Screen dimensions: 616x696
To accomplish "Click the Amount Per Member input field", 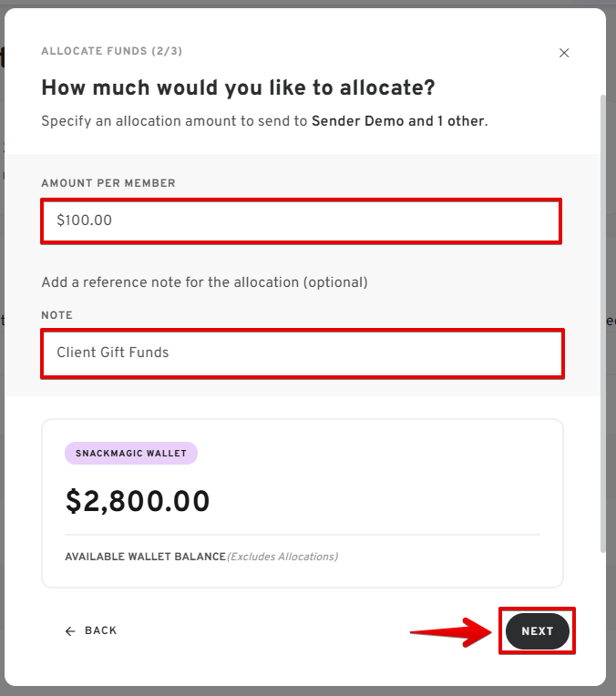I will (301, 220).
